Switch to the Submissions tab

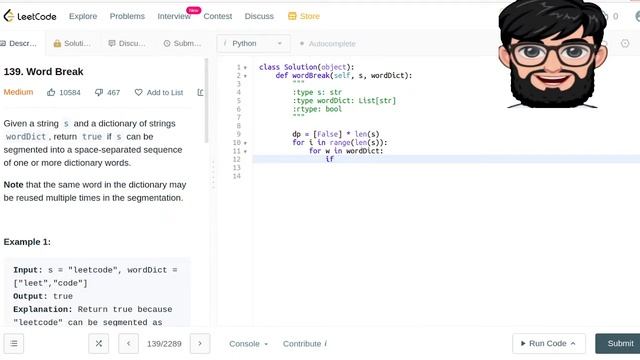click(182, 43)
